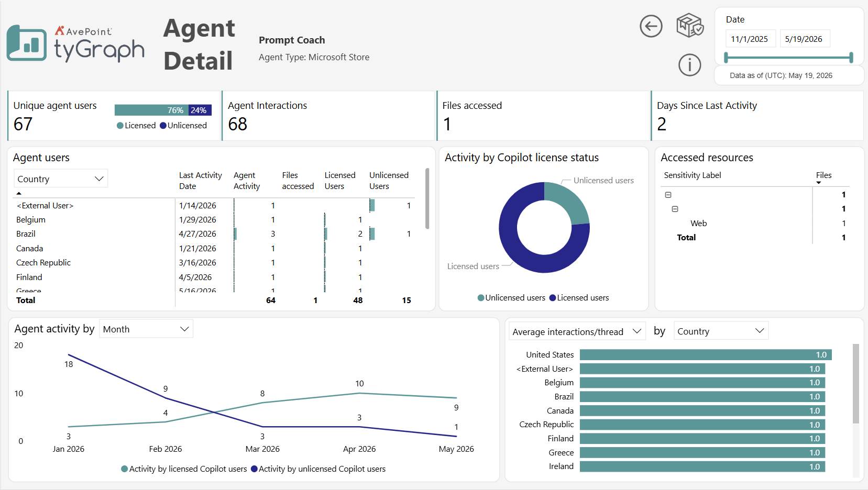Click the package checkmark icon in header

click(690, 26)
